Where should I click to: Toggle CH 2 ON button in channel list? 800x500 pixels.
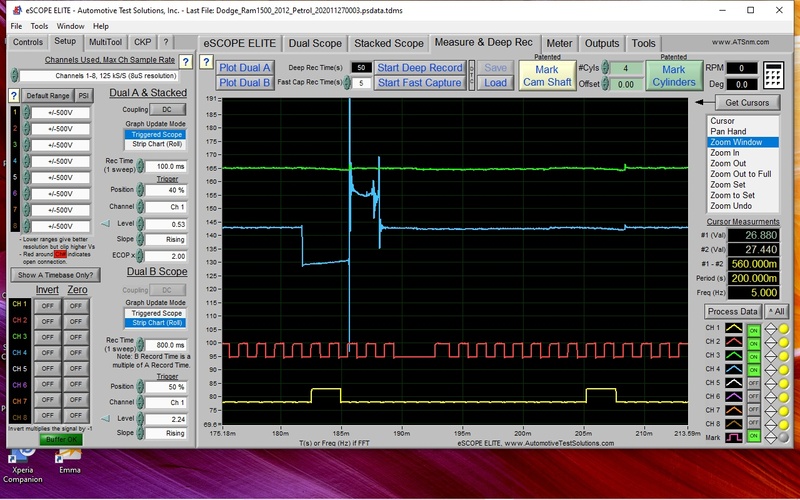pos(754,343)
